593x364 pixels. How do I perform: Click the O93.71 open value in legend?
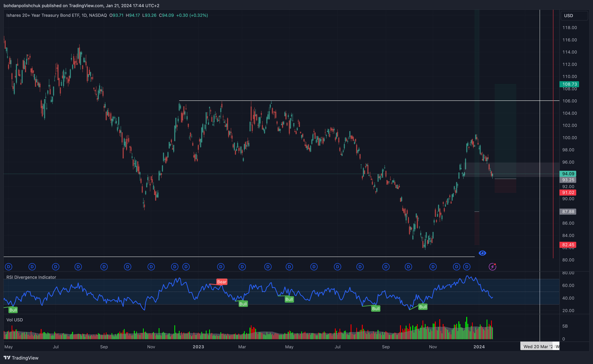point(116,15)
